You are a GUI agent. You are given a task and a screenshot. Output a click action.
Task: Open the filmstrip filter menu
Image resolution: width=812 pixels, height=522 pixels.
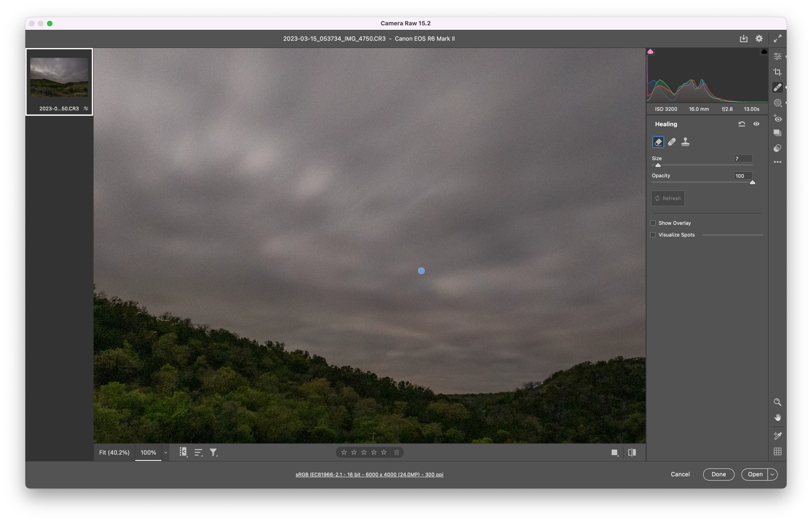coord(213,453)
